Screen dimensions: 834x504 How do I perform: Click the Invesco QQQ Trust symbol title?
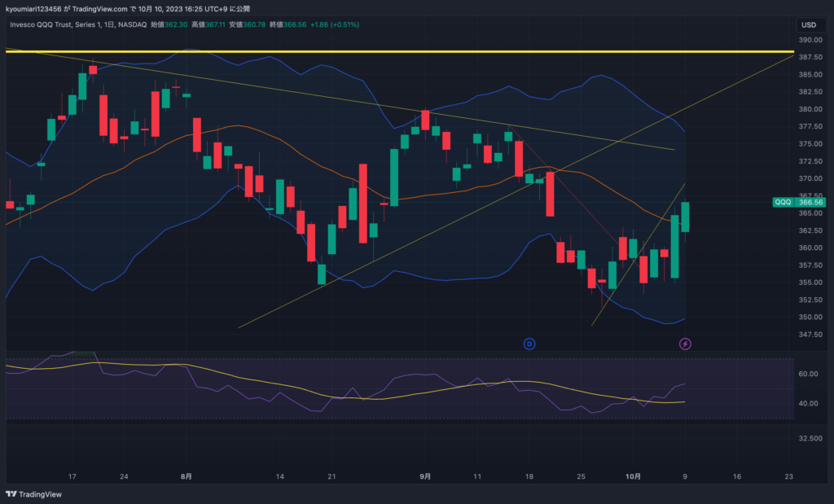78,24
